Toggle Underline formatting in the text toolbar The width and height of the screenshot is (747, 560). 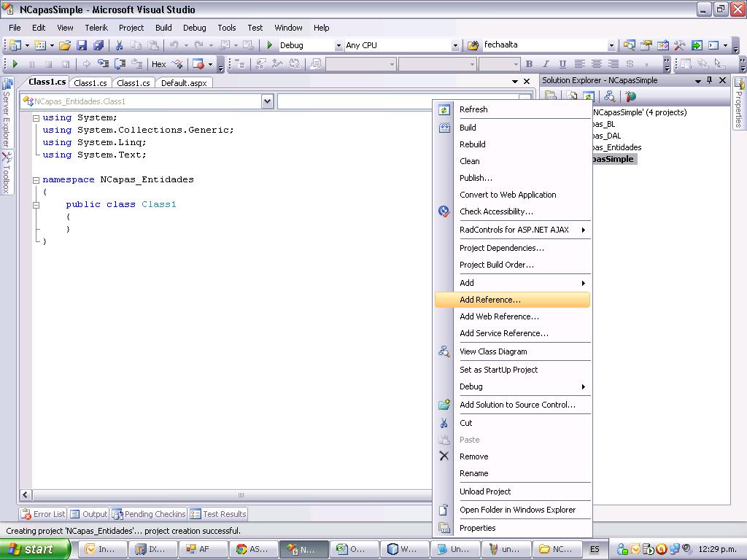[x=562, y=63]
